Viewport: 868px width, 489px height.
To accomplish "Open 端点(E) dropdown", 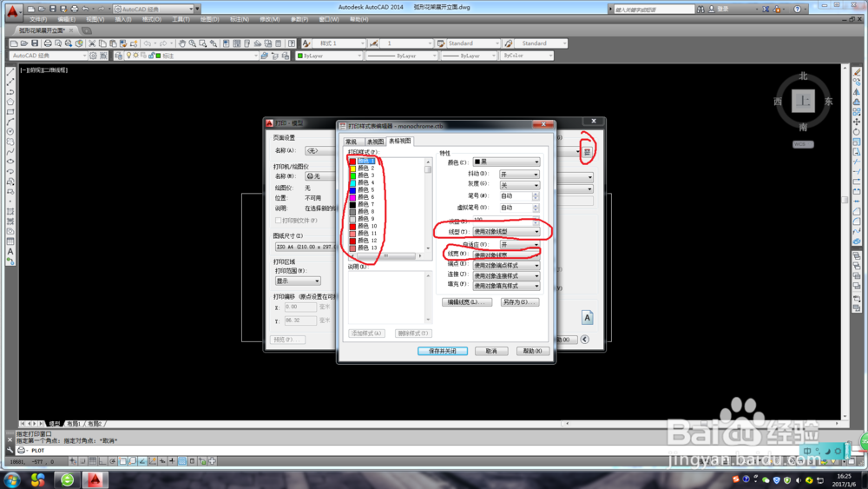I will (506, 265).
